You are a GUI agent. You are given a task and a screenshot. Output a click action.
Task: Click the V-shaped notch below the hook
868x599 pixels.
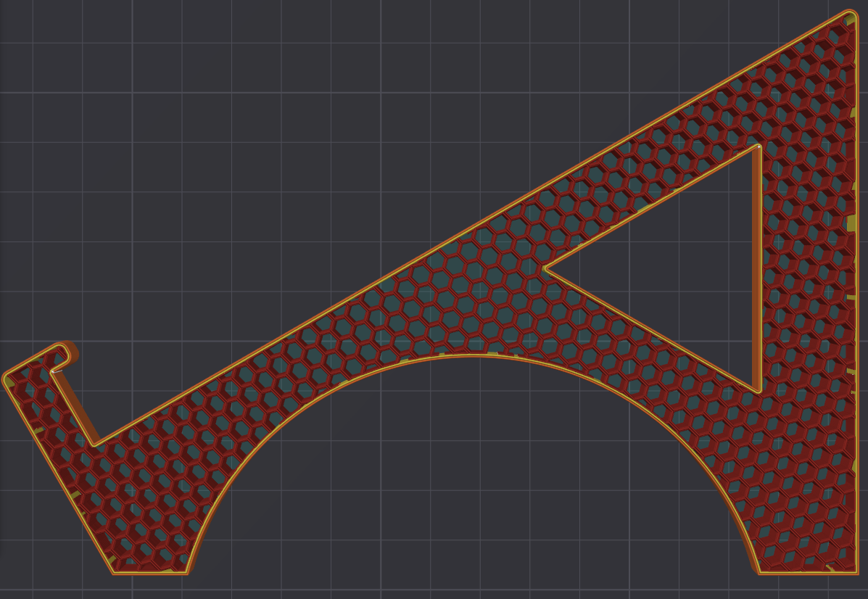(x=96, y=443)
